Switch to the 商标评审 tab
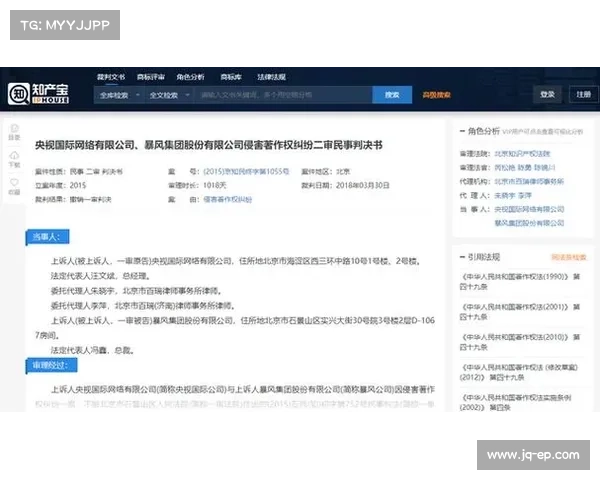 [151, 77]
